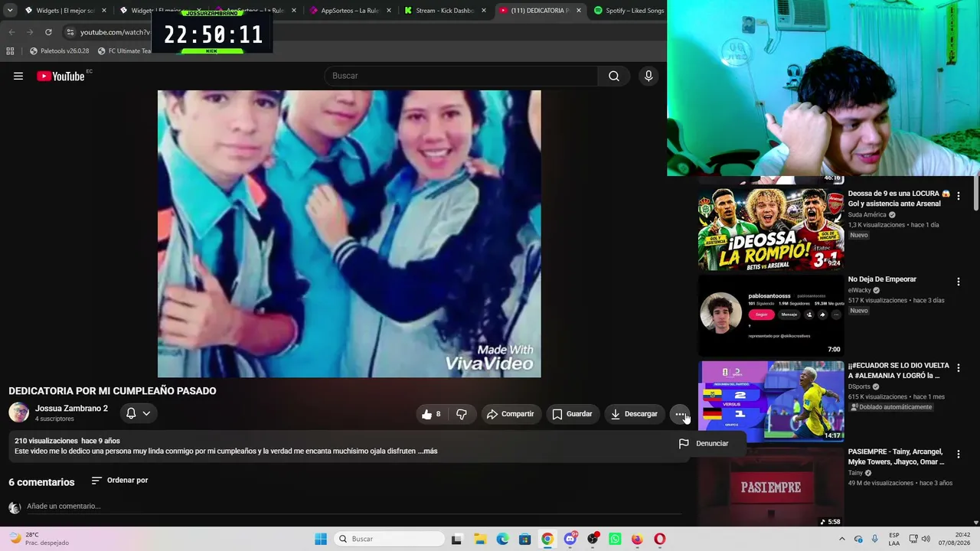Open the Ordenar por sort menu

(x=119, y=481)
